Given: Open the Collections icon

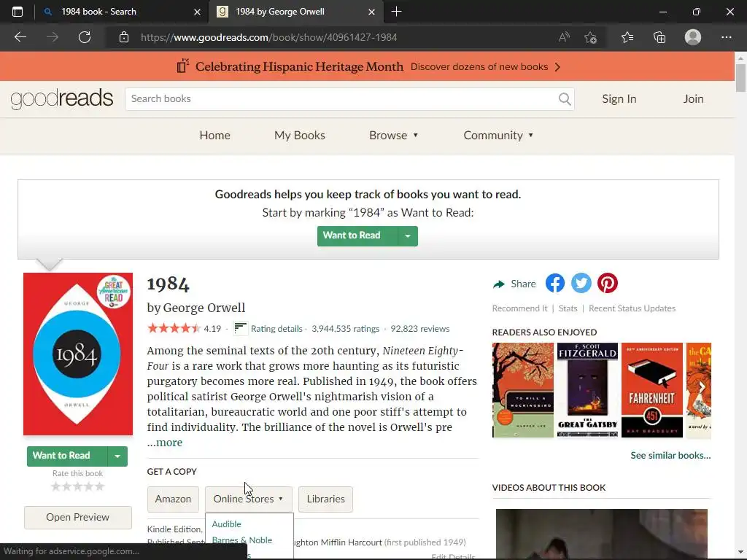Looking at the screenshot, I should pyautogui.click(x=659, y=37).
